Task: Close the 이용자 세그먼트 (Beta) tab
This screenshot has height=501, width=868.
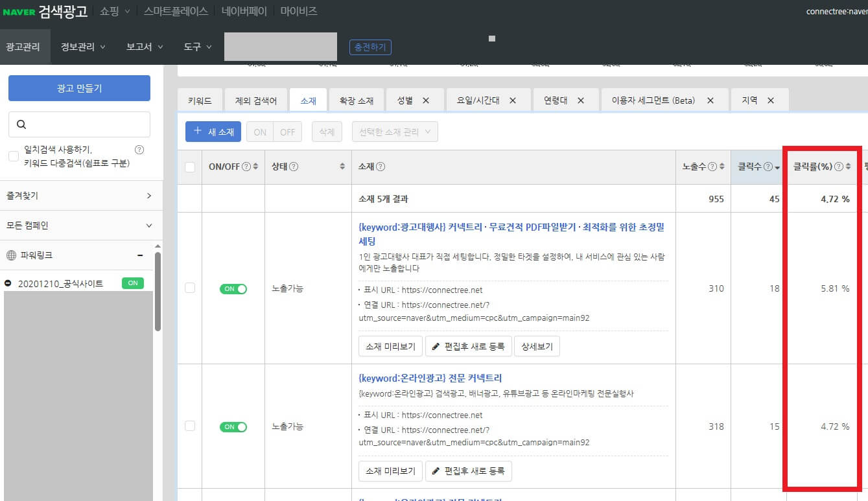Action: coord(710,100)
